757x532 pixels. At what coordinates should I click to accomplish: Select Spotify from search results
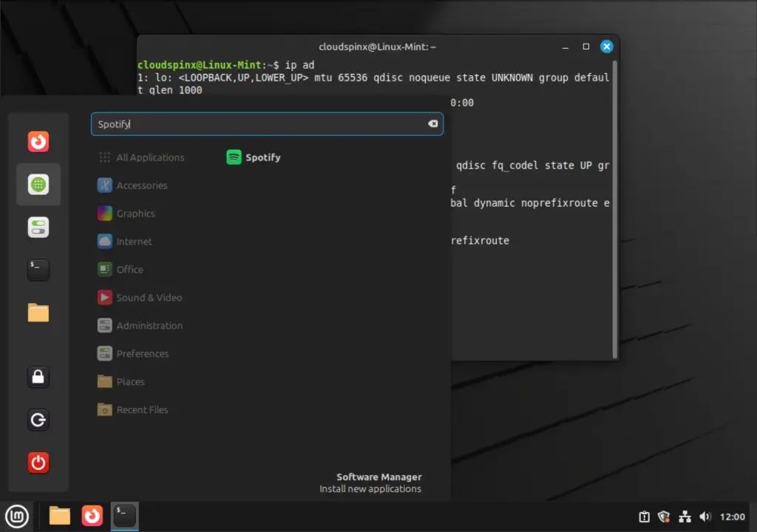[x=253, y=157]
